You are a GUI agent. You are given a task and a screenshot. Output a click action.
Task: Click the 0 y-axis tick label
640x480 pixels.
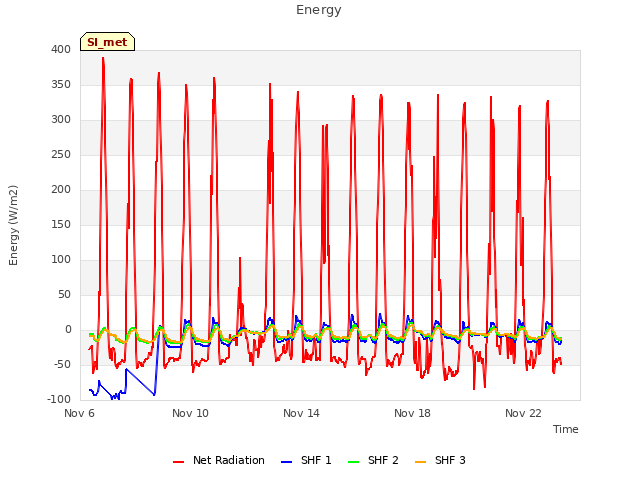point(68,330)
